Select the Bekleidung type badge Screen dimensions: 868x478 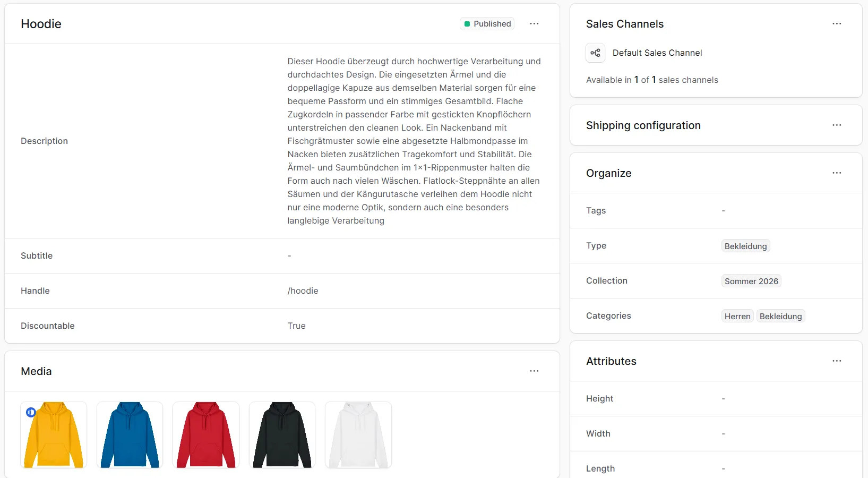point(745,246)
